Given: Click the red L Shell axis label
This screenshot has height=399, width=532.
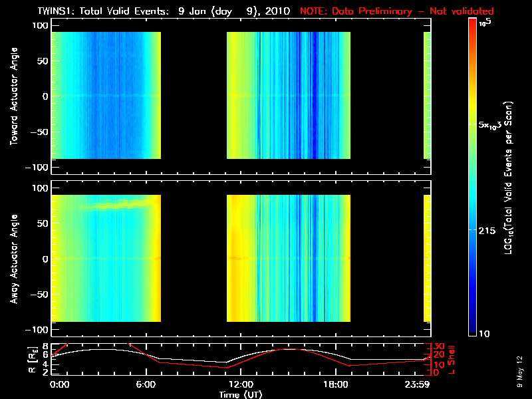Looking at the screenshot, I should click(452, 360).
